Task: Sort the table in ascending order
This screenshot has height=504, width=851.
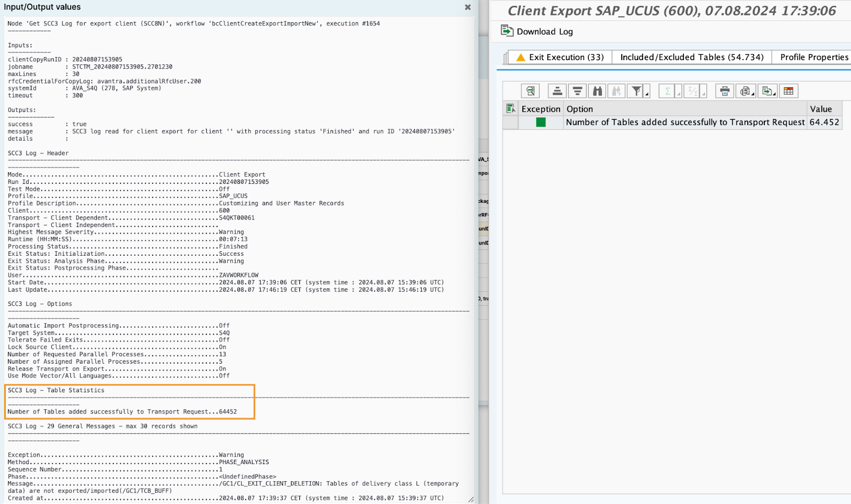Action: click(556, 90)
